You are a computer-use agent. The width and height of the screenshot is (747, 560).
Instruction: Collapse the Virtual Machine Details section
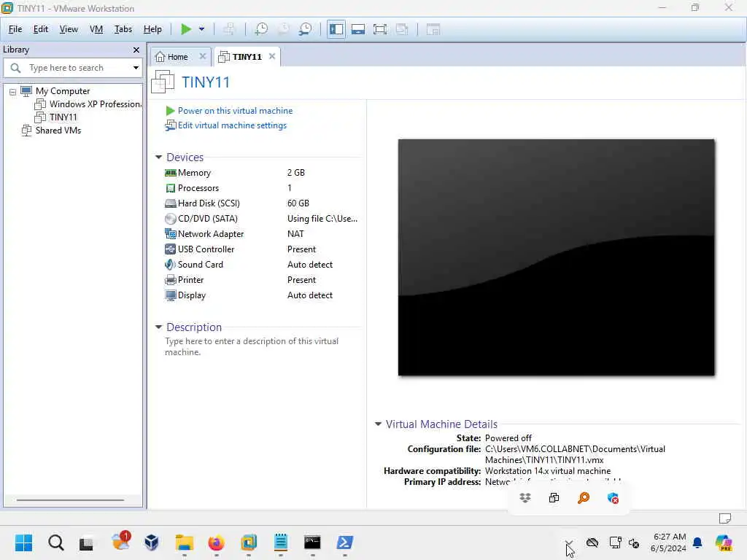pyautogui.click(x=379, y=424)
